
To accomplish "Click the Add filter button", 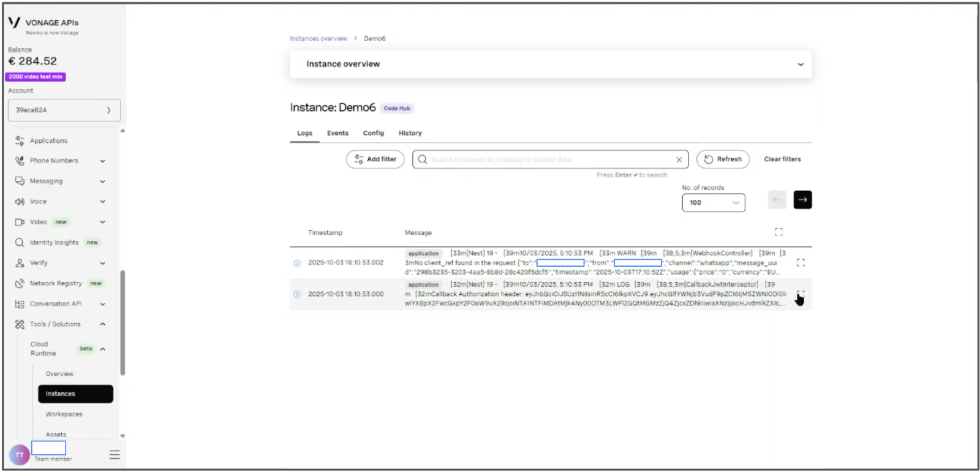I will click(375, 159).
